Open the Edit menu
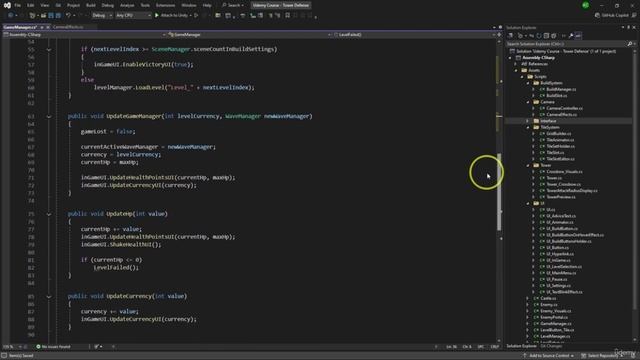The height and width of the screenshot is (360, 640). coord(31,5)
